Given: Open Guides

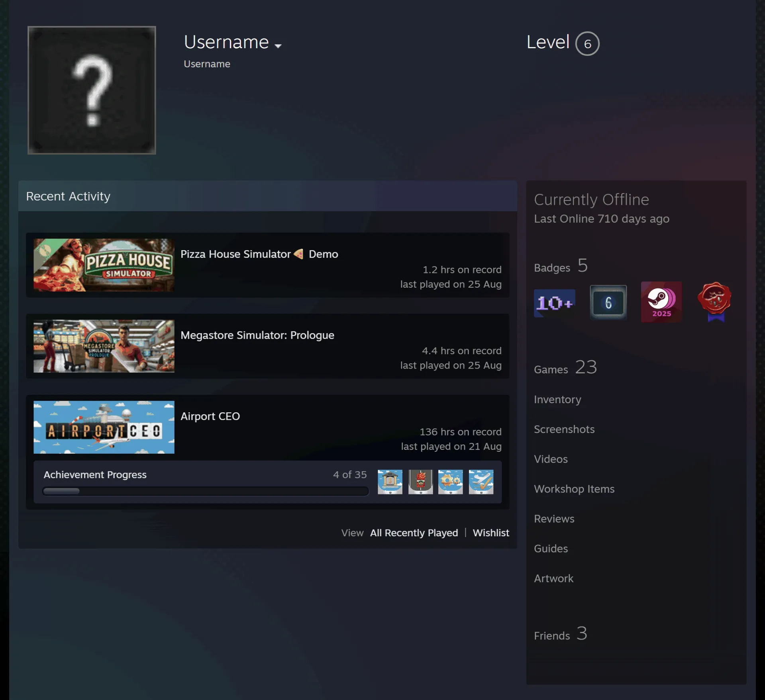Looking at the screenshot, I should (551, 549).
